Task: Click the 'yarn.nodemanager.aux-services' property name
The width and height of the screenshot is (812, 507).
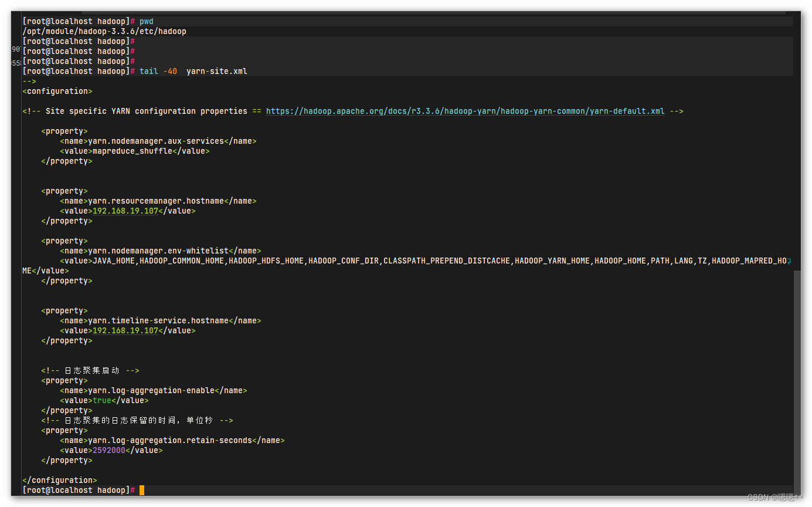Action: point(156,141)
